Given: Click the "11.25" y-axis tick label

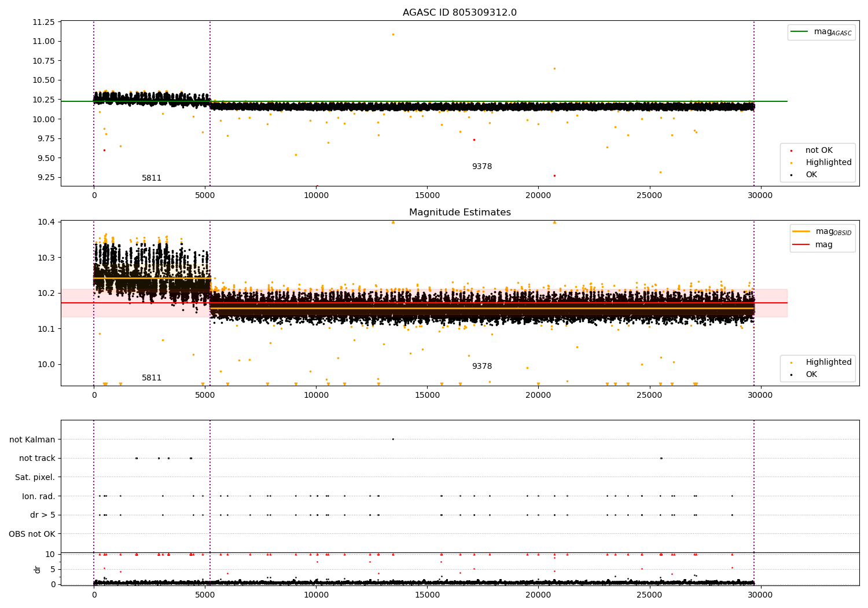Looking at the screenshot, I should (x=44, y=22).
